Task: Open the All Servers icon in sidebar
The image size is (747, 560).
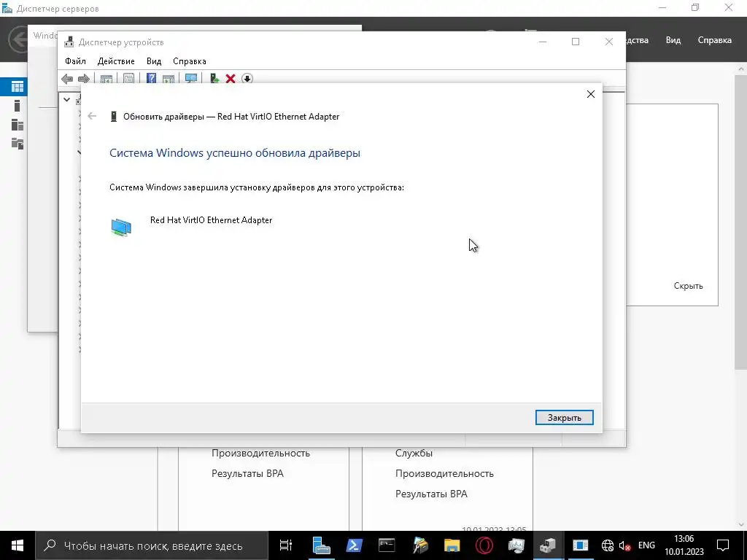Action: pyautogui.click(x=18, y=125)
